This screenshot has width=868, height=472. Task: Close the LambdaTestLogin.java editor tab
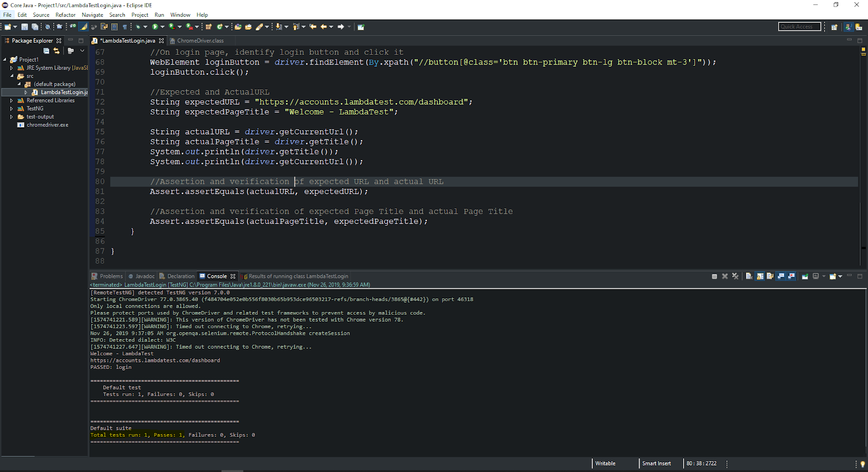pos(162,41)
